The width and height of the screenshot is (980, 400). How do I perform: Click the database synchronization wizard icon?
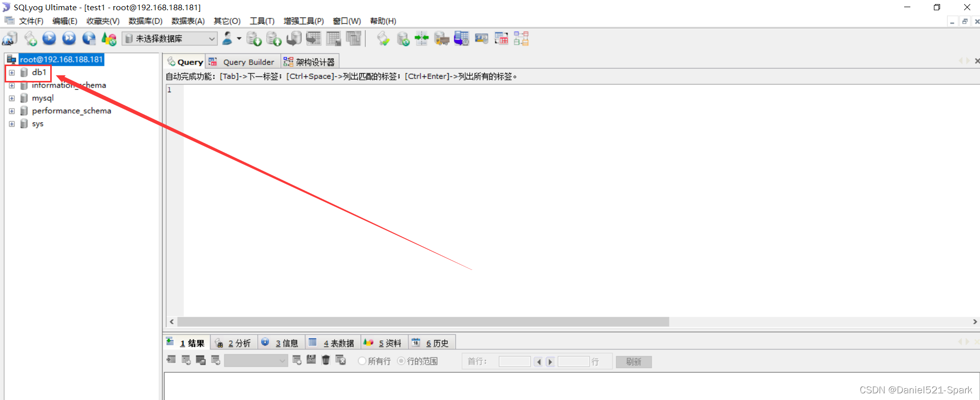click(x=403, y=38)
